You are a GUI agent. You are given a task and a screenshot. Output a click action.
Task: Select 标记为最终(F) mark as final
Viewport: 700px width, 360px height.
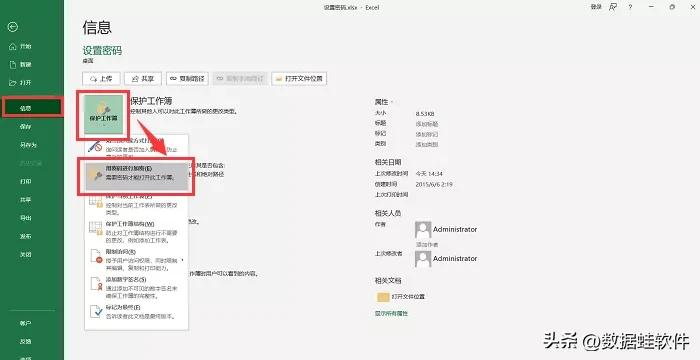coord(137,312)
